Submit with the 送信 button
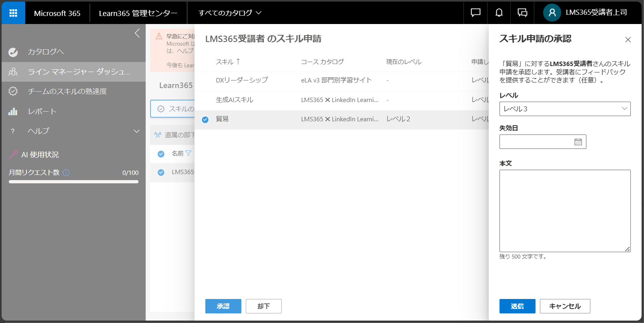This screenshot has height=323, width=644. 518,306
